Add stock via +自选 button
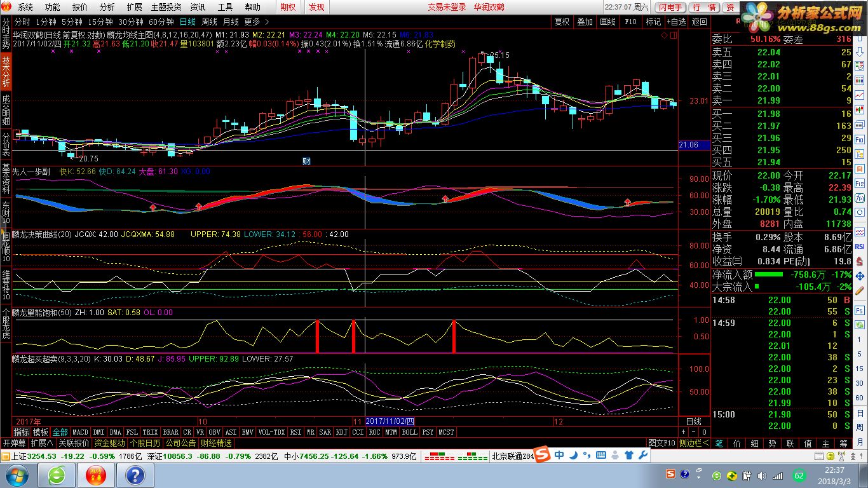The height and width of the screenshot is (488, 868). click(676, 22)
